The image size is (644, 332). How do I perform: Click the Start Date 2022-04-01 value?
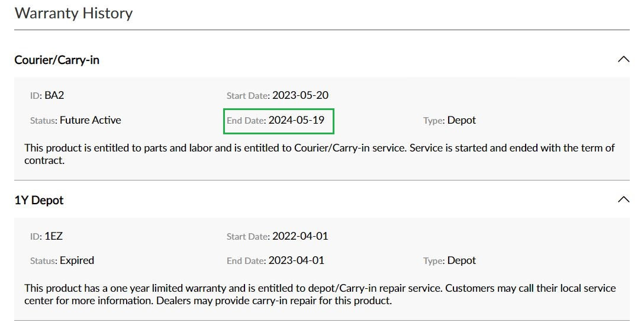(300, 236)
